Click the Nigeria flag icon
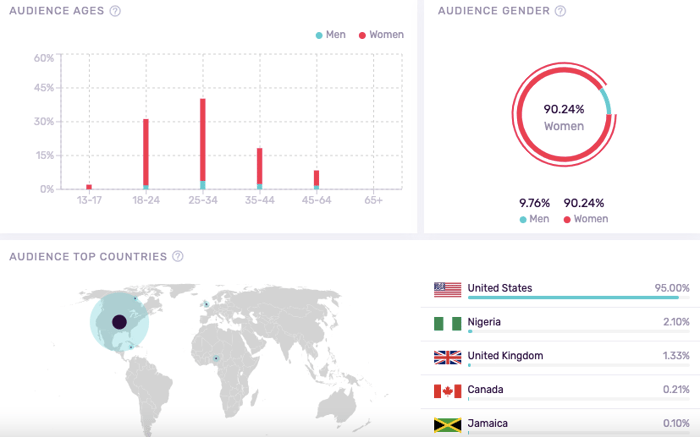The image size is (700, 437). coord(447,323)
